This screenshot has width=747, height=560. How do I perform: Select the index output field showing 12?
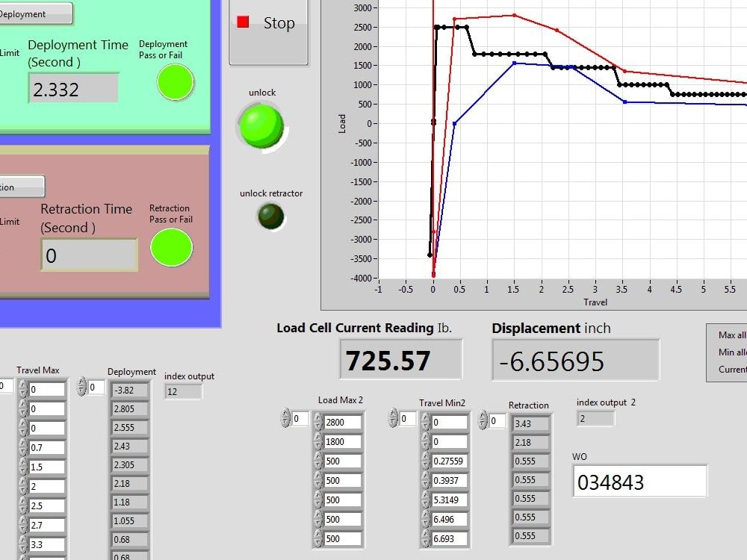184,391
